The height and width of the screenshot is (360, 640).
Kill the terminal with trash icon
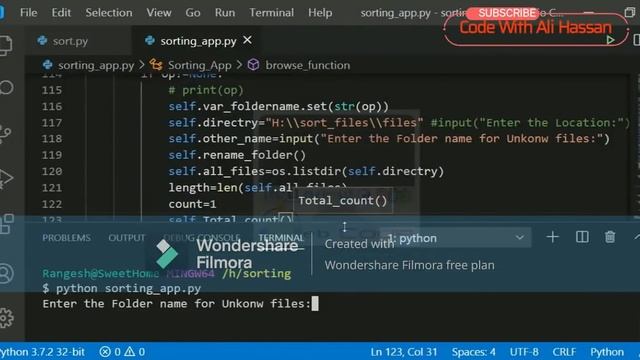pos(610,237)
